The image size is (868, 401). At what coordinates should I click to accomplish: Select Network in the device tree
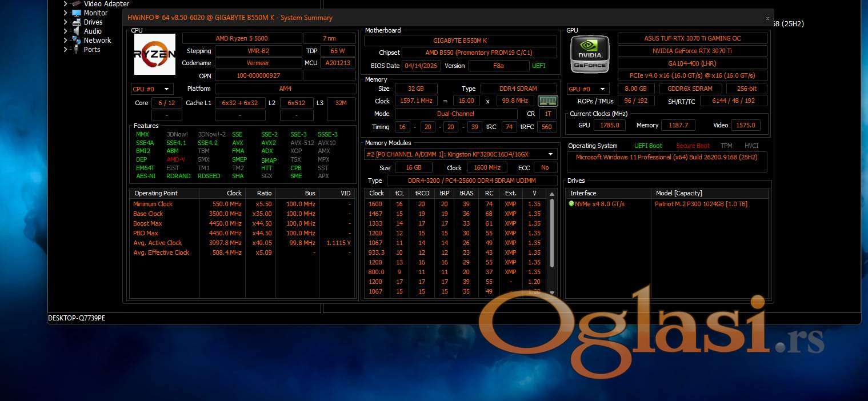[x=97, y=40]
